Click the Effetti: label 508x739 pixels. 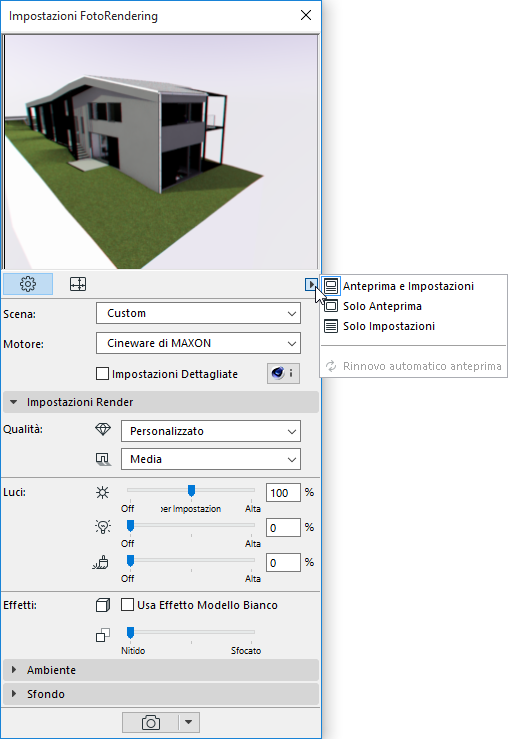[20, 605]
